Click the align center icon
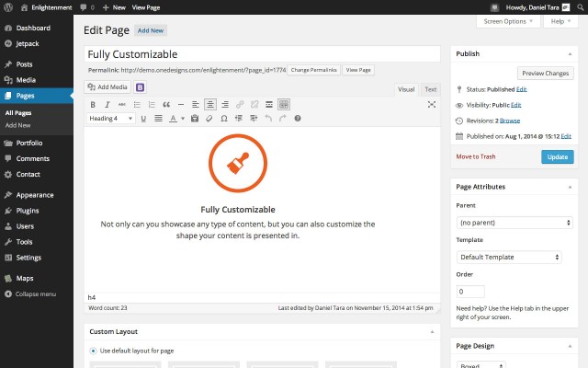This screenshot has height=368, width=588. 210,104
